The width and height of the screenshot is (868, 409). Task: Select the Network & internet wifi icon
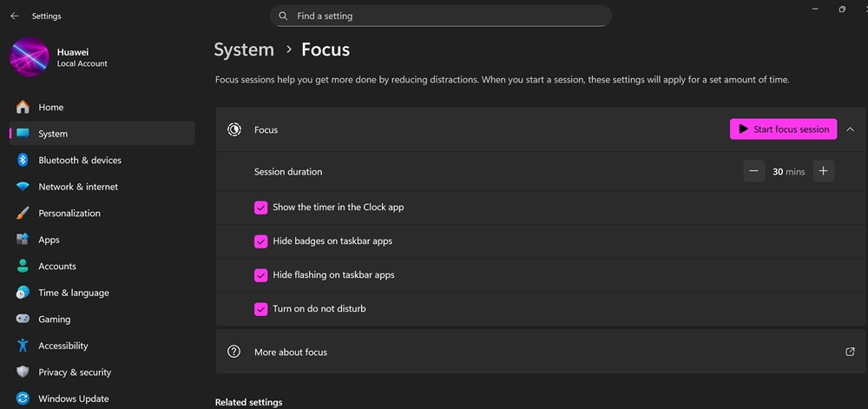[23, 187]
